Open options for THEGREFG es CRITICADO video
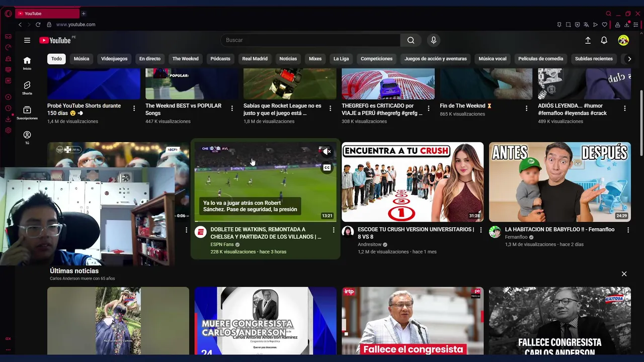 (429, 108)
